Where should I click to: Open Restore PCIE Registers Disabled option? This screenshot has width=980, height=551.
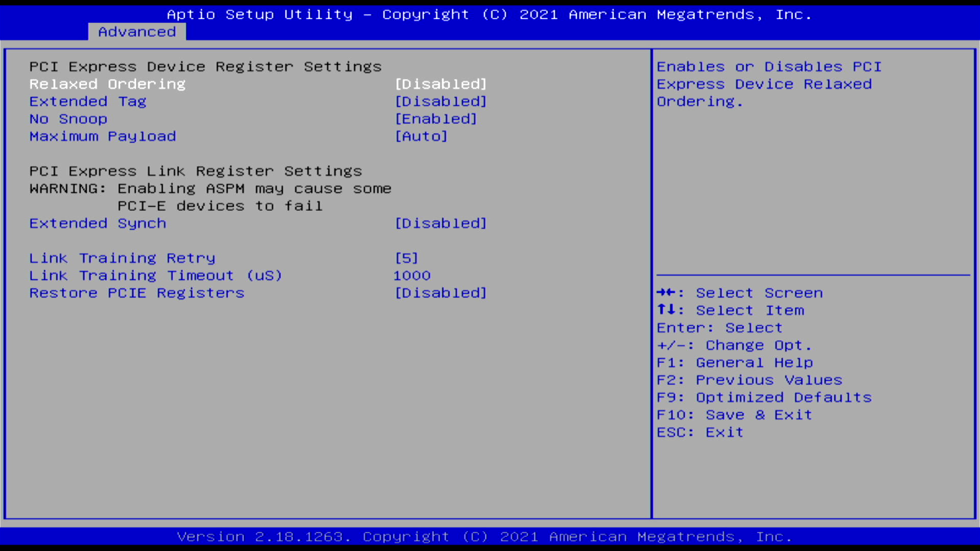441,293
